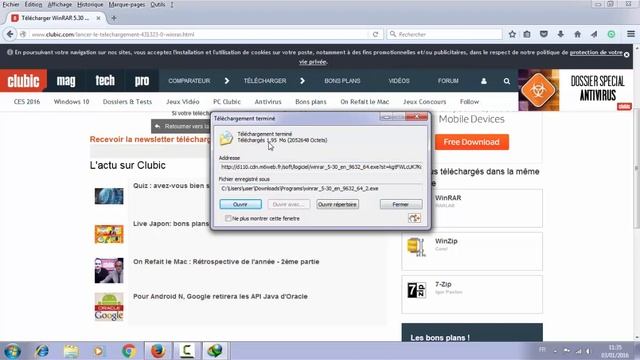Dismiss the cookie notice banner
The height and width of the screenshot is (360, 640).
(x=627, y=54)
